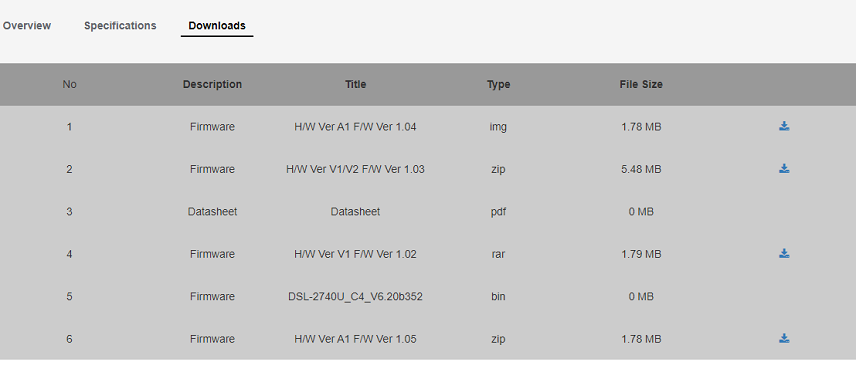The height and width of the screenshot is (372, 856).
Task: Download H/W Ver V1 F/W Ver 1.02 rar
Action: [784, 253]
